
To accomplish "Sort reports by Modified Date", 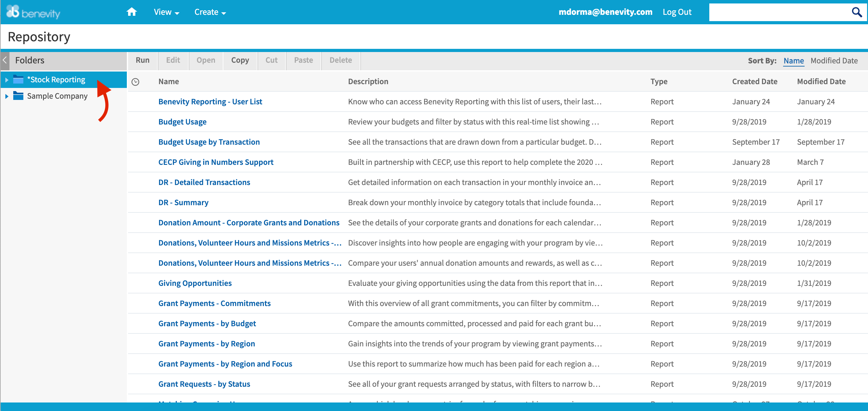I will 835,61.
